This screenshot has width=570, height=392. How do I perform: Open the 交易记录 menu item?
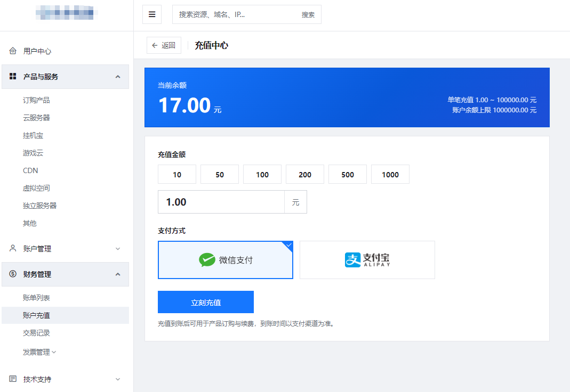36,333
